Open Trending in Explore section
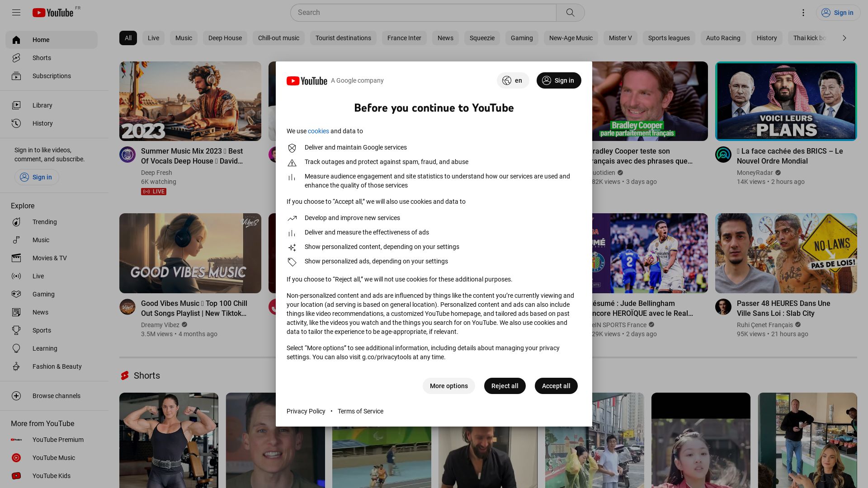The height and width of the screenshot is (488, 868). pos(16,222)
